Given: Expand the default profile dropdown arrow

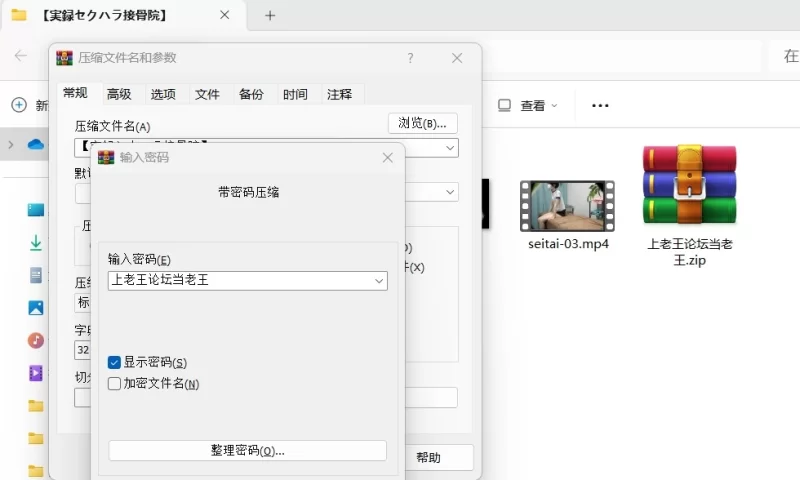Looking at the screenshot, I should (x=450, y=192).
